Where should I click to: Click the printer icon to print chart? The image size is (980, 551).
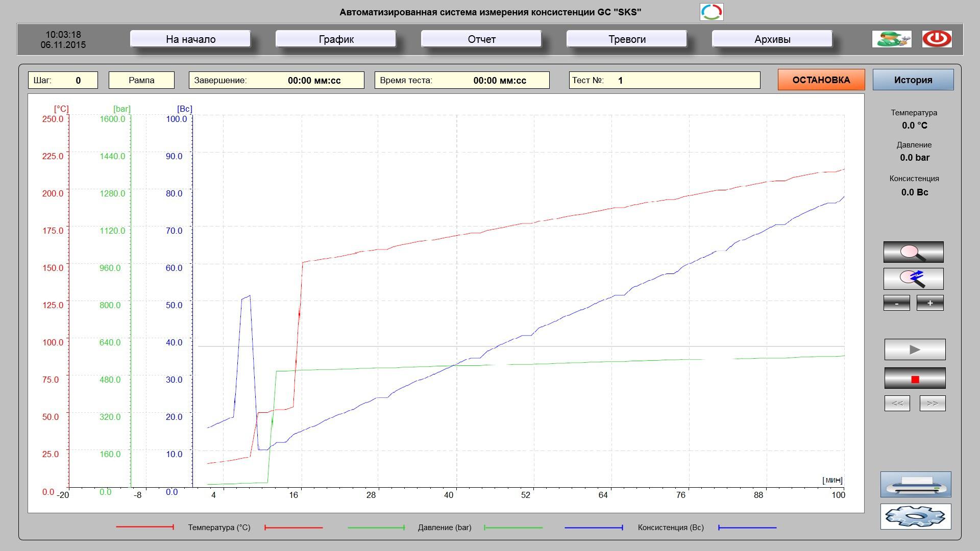point(915,484)
